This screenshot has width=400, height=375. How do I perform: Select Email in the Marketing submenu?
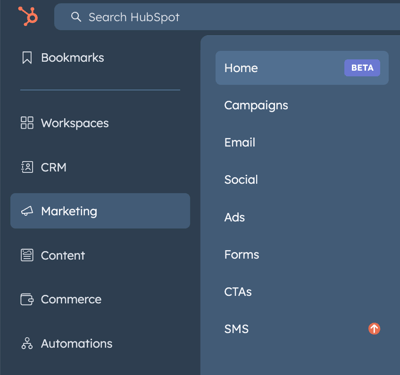tap(240, 143)
